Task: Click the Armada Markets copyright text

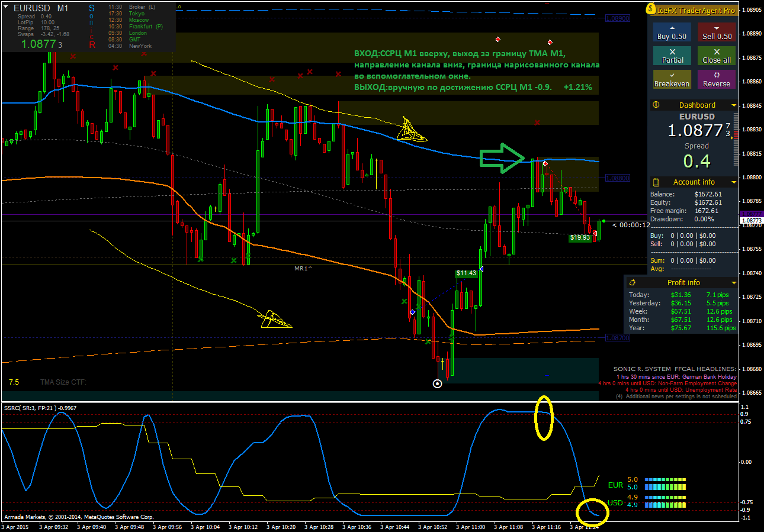Action: 79,517
